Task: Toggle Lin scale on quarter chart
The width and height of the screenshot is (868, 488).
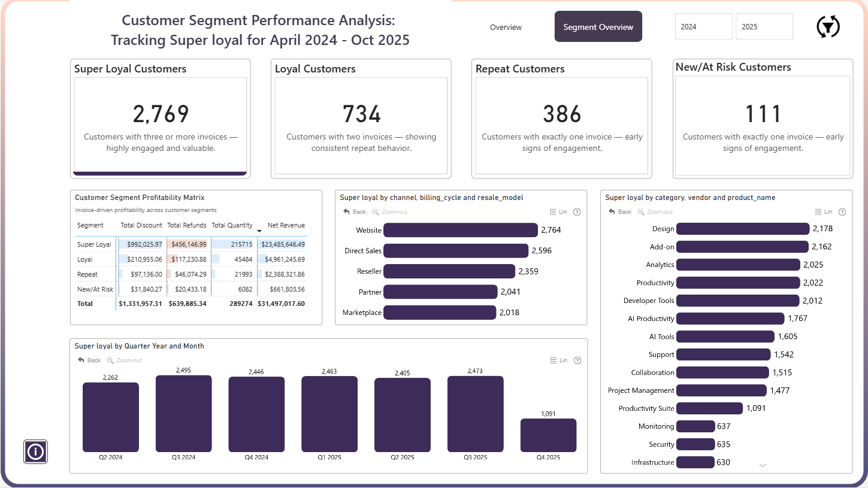Action: click(558, 360)
